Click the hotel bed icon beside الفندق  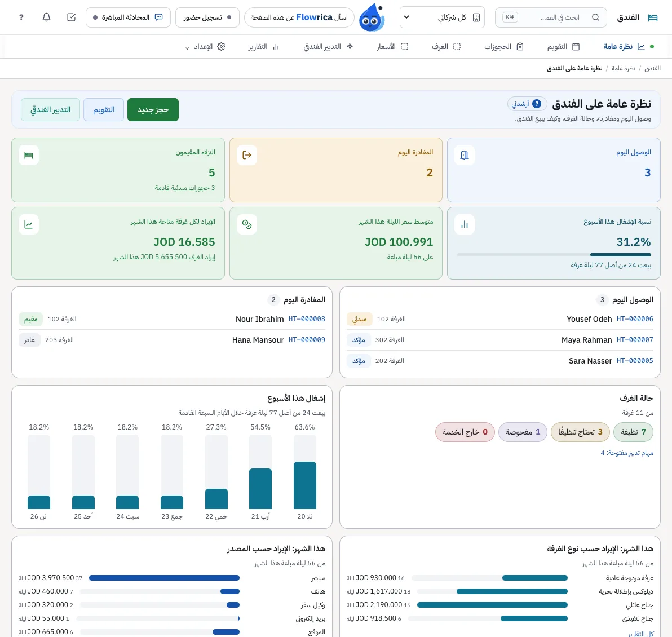click(x=652, y=17)
